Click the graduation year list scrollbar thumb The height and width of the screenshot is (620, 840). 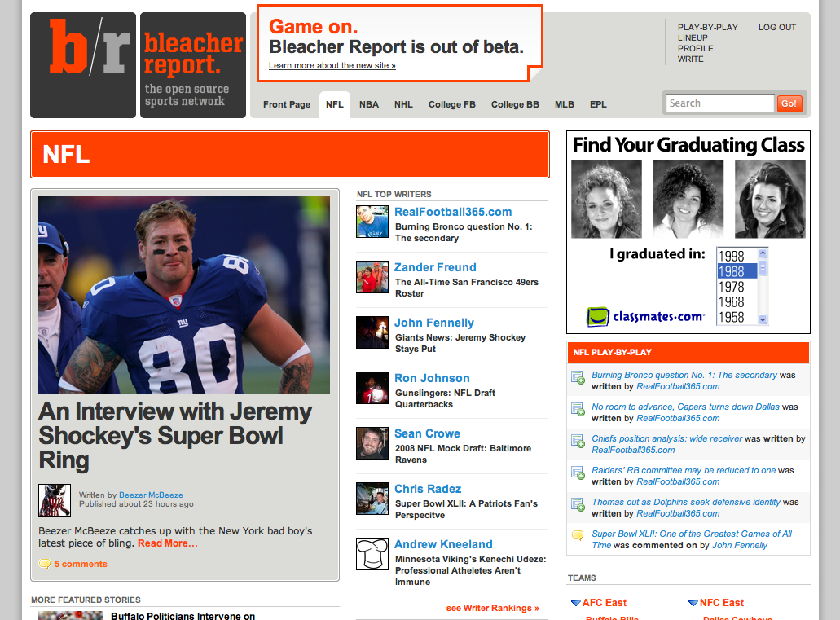click(763, 267)
